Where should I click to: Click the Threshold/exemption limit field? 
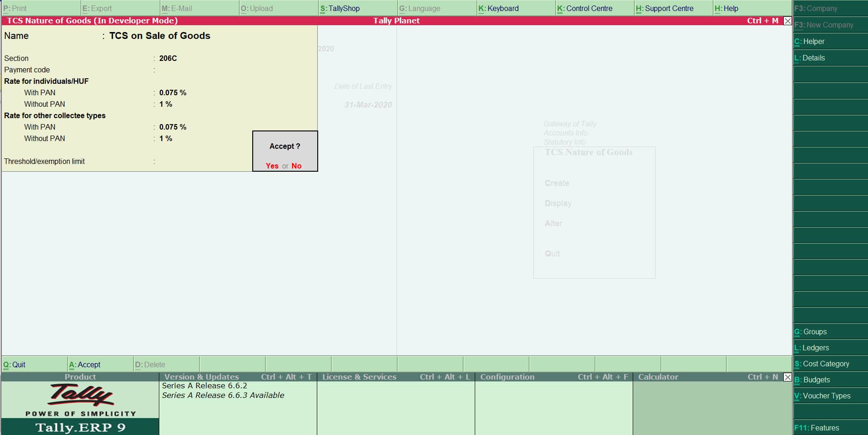204,161
